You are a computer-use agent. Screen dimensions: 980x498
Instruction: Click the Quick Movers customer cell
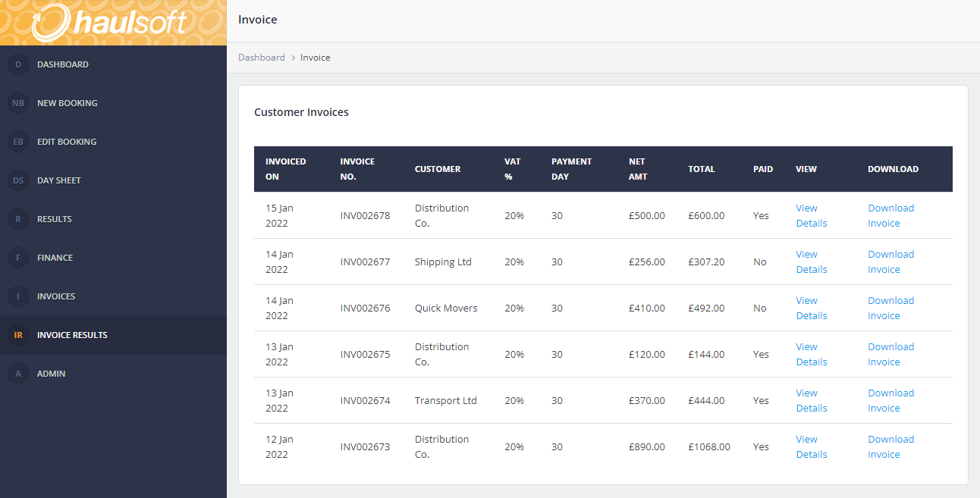pos(446,308)
